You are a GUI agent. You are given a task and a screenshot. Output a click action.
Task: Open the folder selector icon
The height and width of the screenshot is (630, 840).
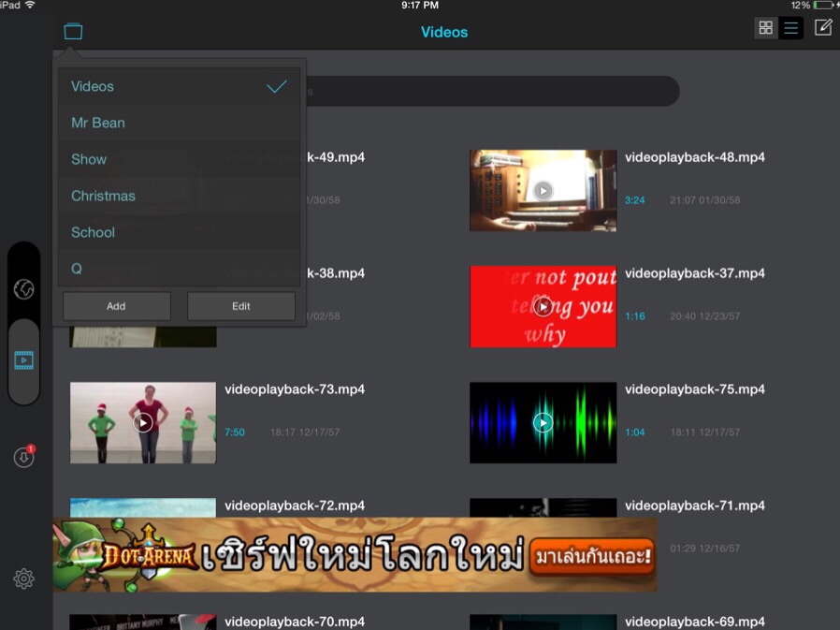coord(73,31)
